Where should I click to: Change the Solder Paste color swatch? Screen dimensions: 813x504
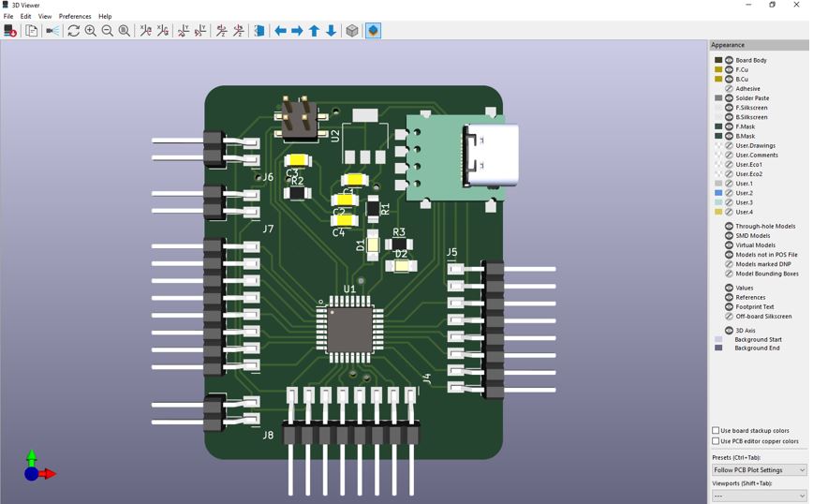coord(718,98)
